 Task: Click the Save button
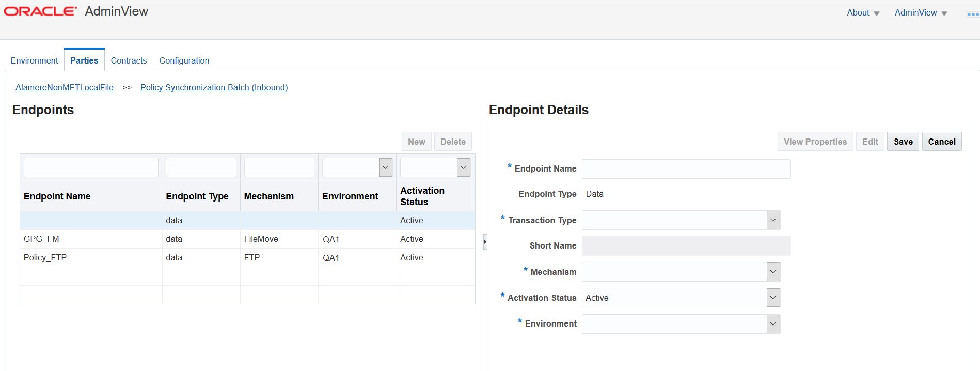pyautogui.click(x=903, y=142)
